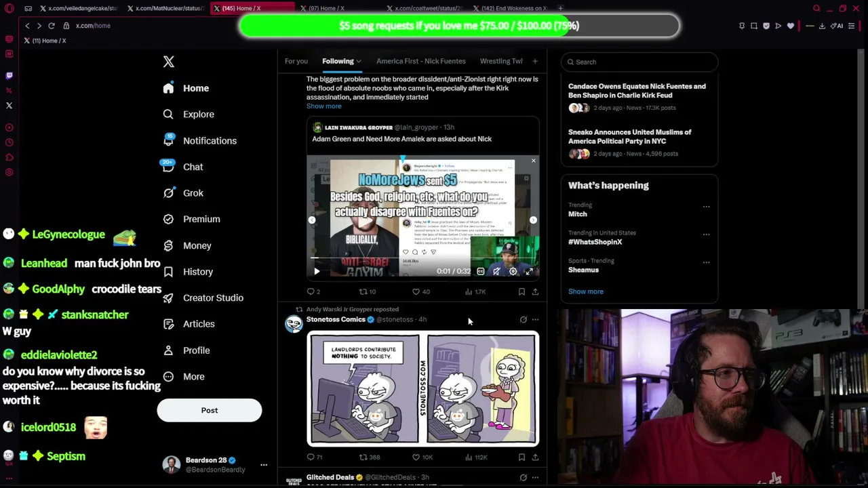
Task: Open Notifications bell in the sidebar
Action: pyautogui.click(x=168, y=140)
